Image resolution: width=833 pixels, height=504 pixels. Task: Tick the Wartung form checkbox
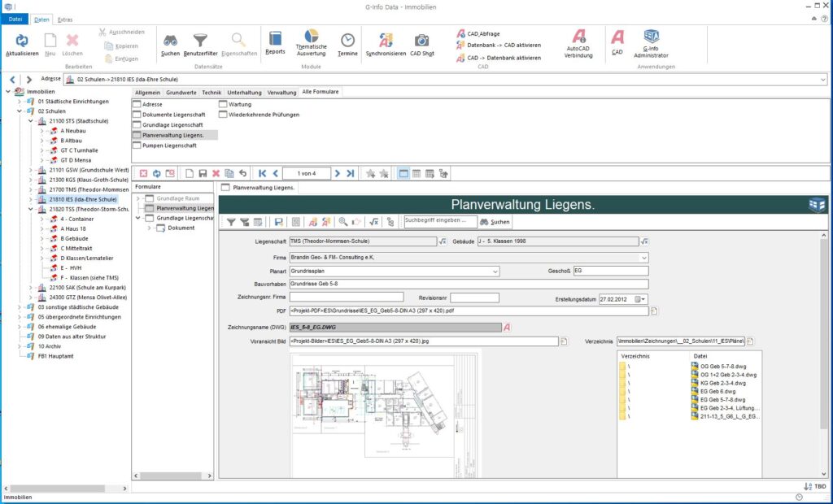pos(223,105)
